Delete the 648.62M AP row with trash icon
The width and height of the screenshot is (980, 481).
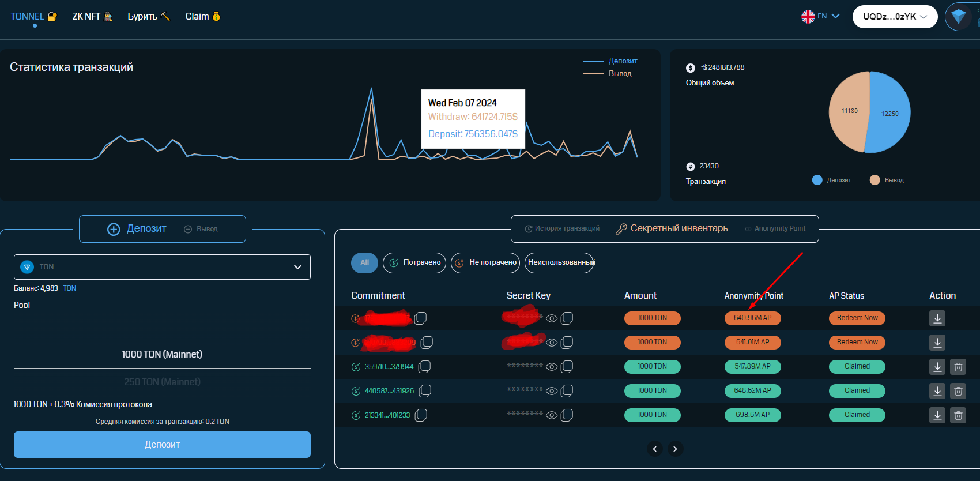958,391
